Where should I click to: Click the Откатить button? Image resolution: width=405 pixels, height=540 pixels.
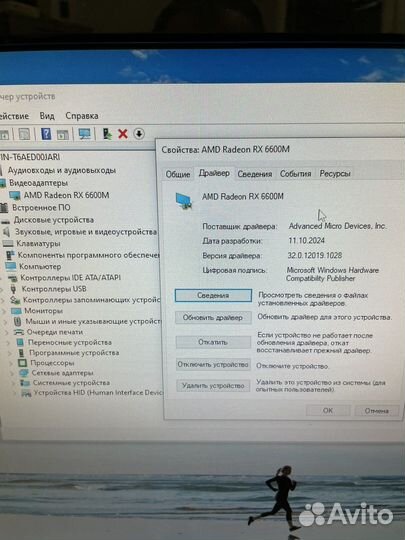tap(213, 342)
